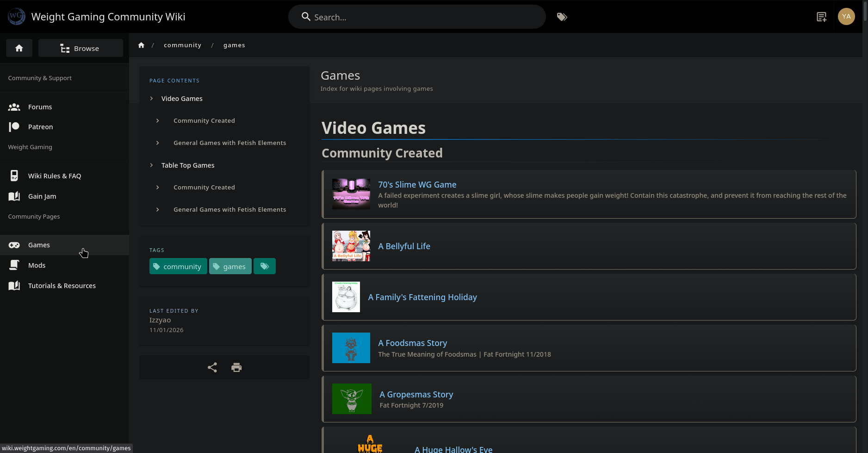Screen dimensions: 868x453
Task: Click the new page icon in header
Action: click(x=821, y=17)
